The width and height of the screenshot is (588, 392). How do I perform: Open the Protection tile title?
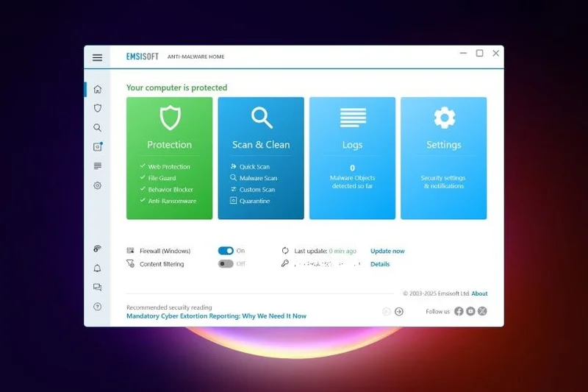[x=170, y=144]
